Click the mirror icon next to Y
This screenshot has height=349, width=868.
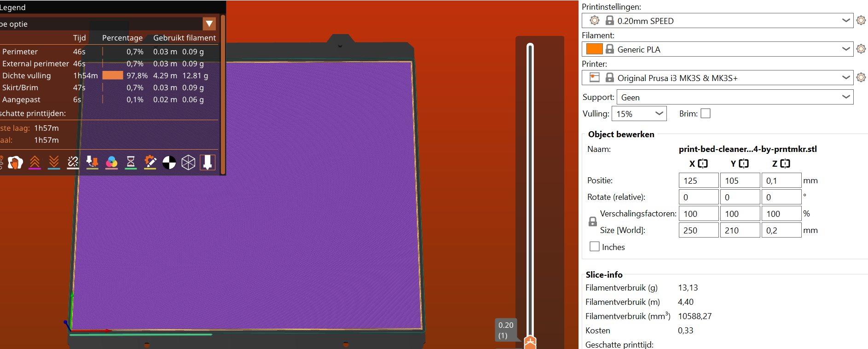point(744,163)
